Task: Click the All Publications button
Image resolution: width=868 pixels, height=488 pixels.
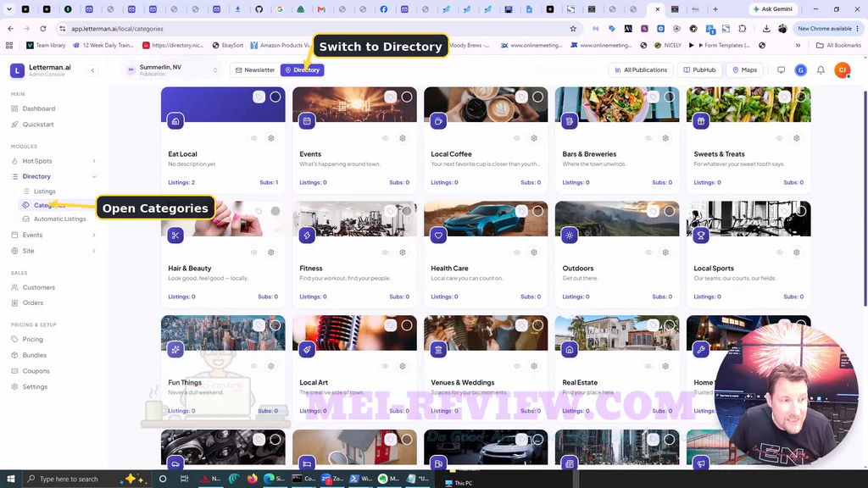Action: (641, 70)
